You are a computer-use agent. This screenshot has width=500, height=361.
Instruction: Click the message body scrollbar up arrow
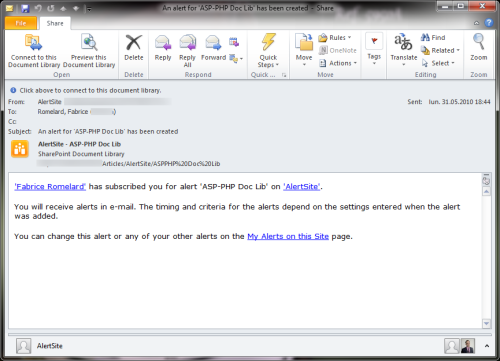coord(486,192)
